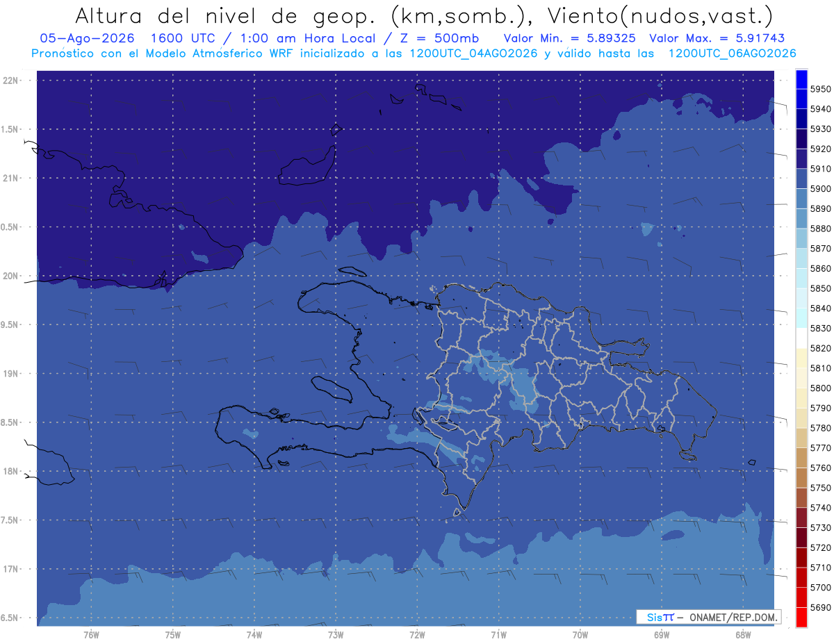Click the 'Valor Min. = 5.89325' text
Image resolution: width=834 pixels, height=644 pixels.
coord(570,38)
